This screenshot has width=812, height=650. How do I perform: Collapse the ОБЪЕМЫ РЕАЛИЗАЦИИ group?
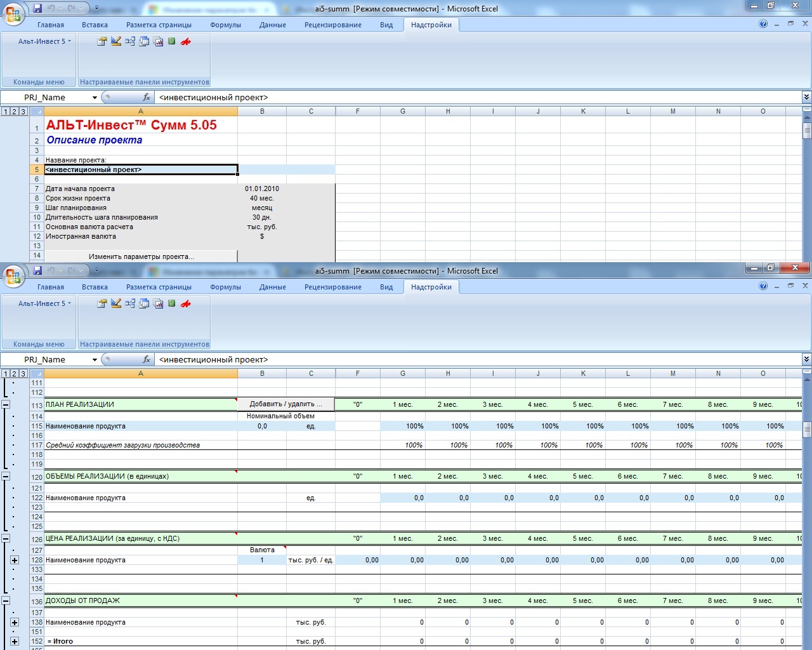click(5, 476)
